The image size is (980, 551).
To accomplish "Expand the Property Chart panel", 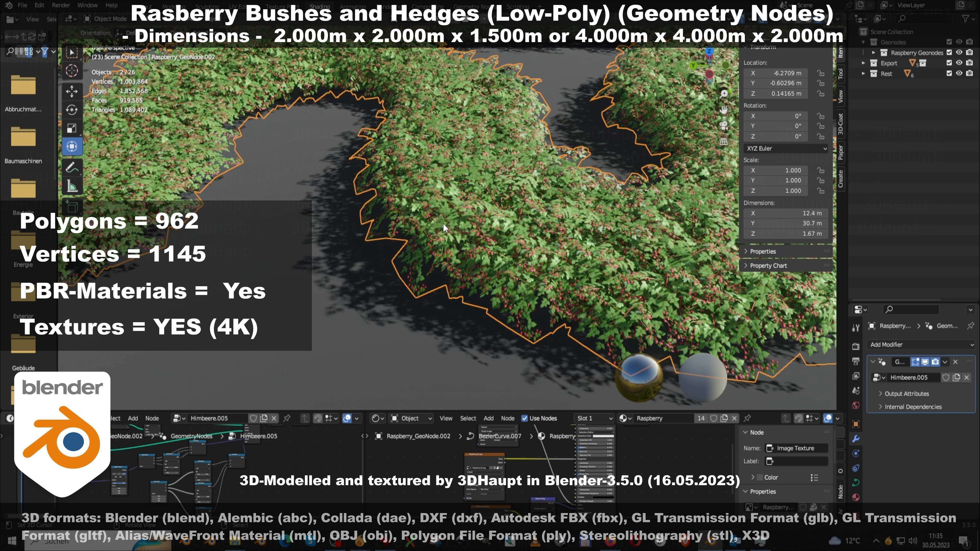I will (x=768, y=266).
